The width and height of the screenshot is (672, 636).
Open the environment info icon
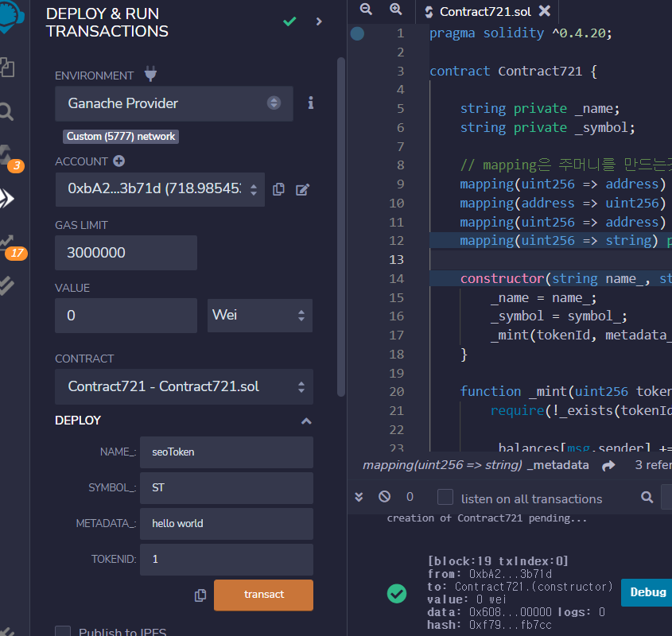311,103
